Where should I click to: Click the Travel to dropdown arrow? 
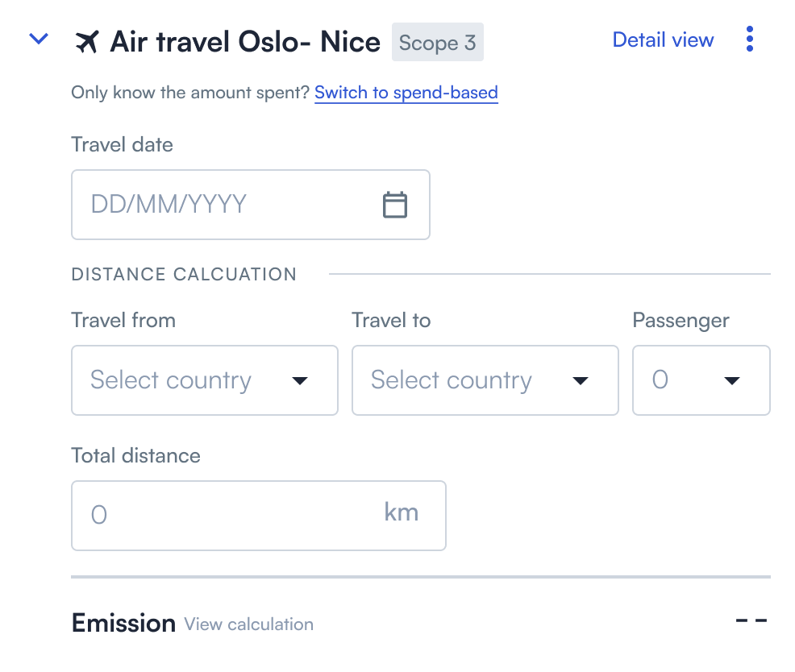[x=581, y=380]
